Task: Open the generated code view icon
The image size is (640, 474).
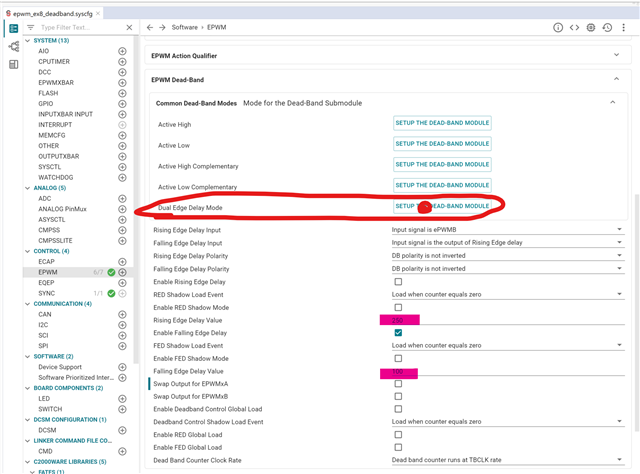Action: pyautogui.click(x=575, y=28)
